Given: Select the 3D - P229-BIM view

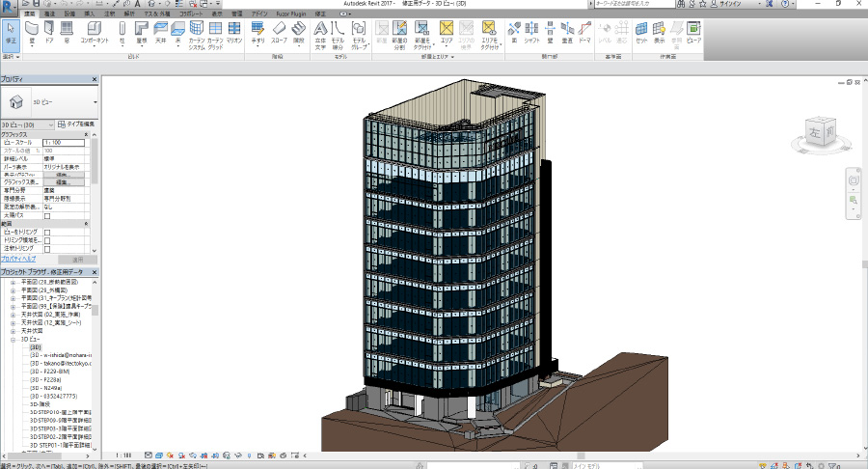Looking at the screenshot, I should [x=49, y=372].
